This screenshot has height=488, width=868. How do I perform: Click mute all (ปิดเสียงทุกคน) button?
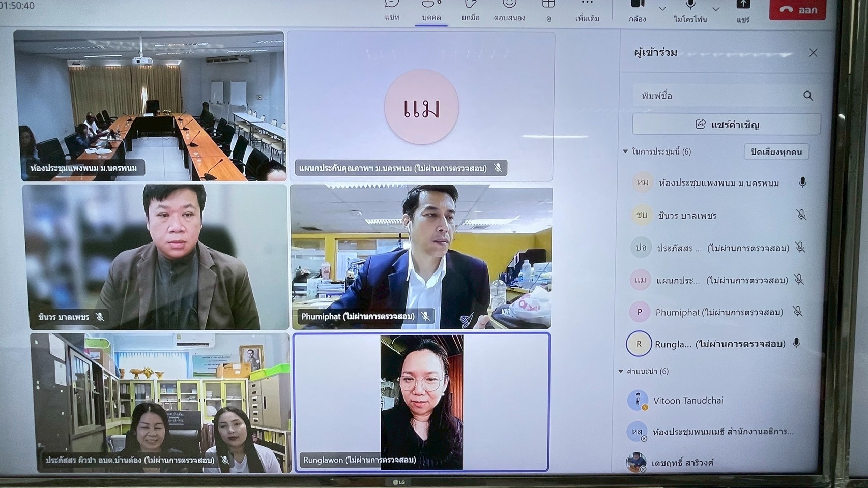point(776,152)
